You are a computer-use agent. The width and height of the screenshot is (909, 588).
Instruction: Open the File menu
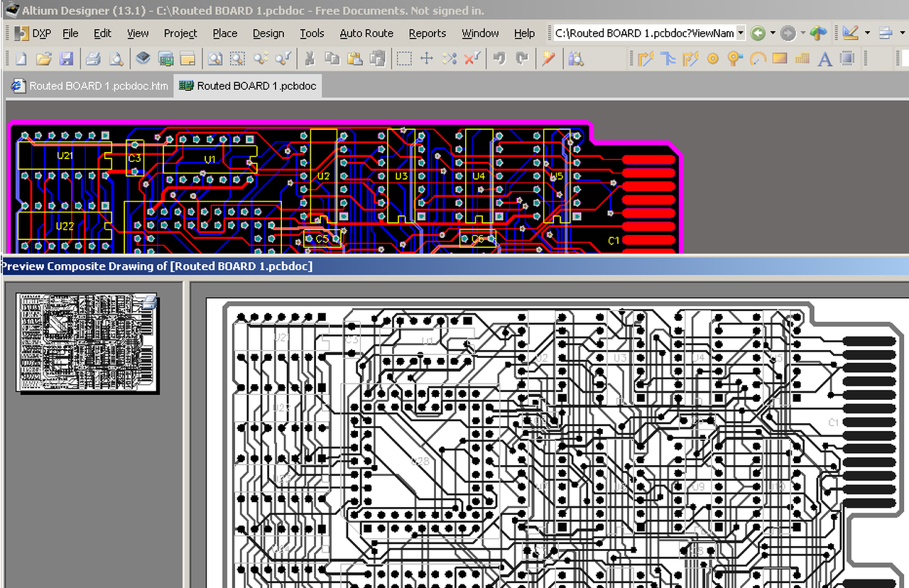[x=70, y=33]
